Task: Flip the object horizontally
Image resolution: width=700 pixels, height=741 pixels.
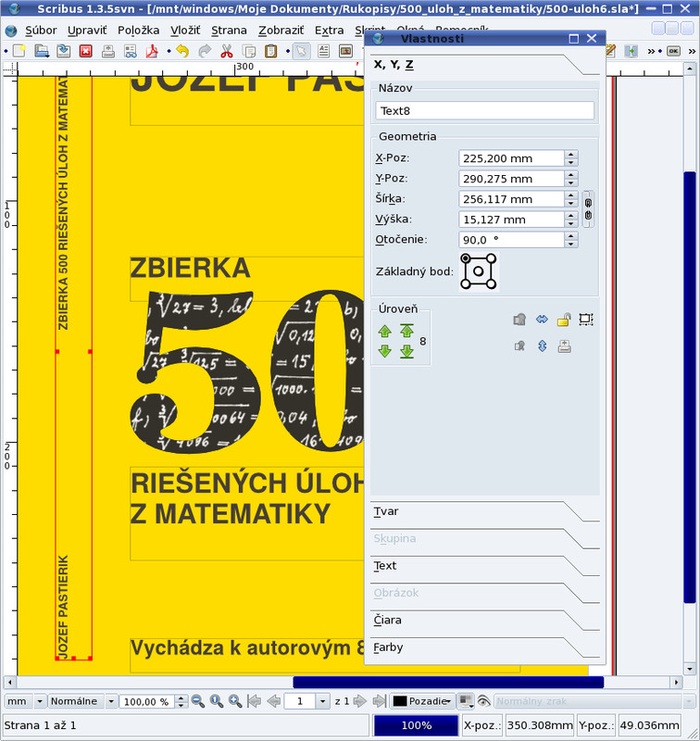Action: coord(542,320)
